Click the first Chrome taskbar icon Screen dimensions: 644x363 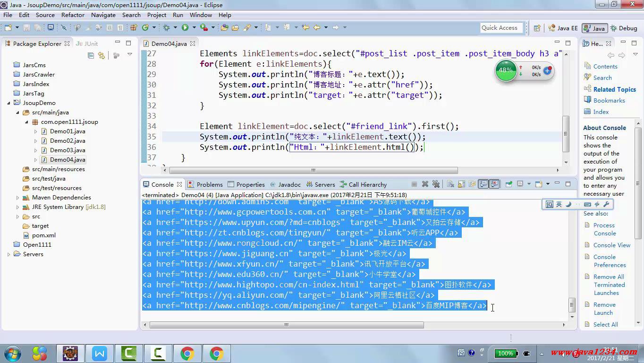point(187,353)
